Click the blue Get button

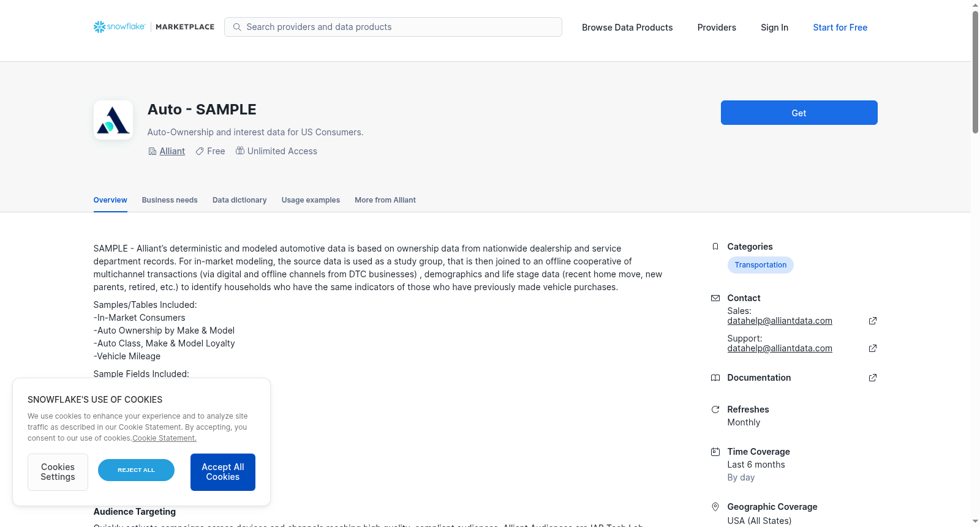pyautogui.click(x=799, y=113)
